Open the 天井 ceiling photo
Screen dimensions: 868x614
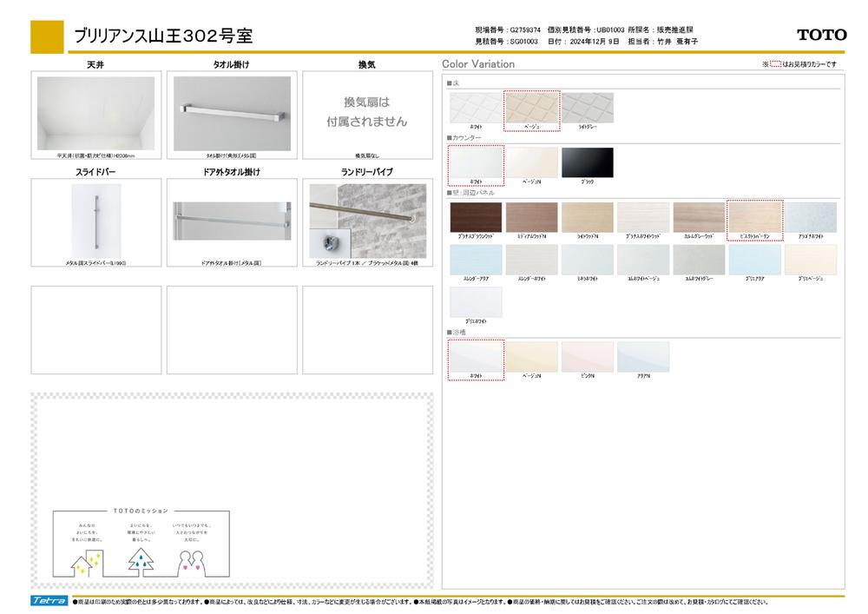coord(95,114)
